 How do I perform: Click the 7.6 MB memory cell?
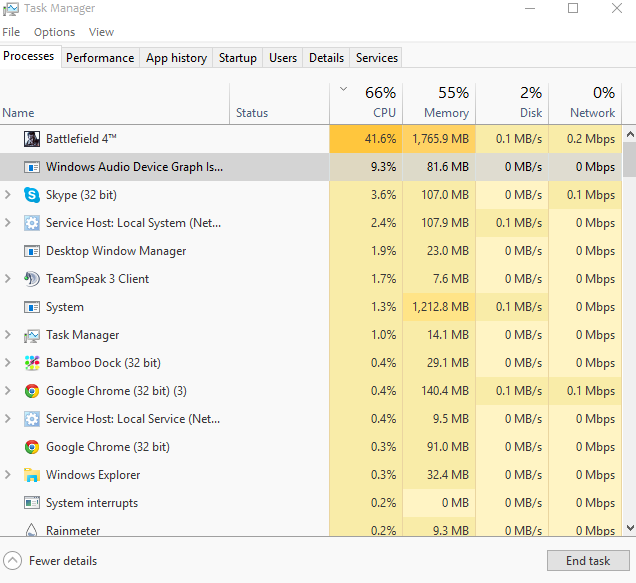pyautogui.click(x=439, y=279)
